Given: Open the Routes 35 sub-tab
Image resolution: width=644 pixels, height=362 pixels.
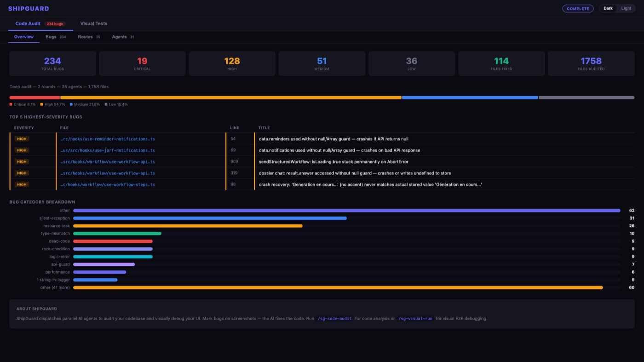Looking at the screenshot, I should (x=89, y=37).
